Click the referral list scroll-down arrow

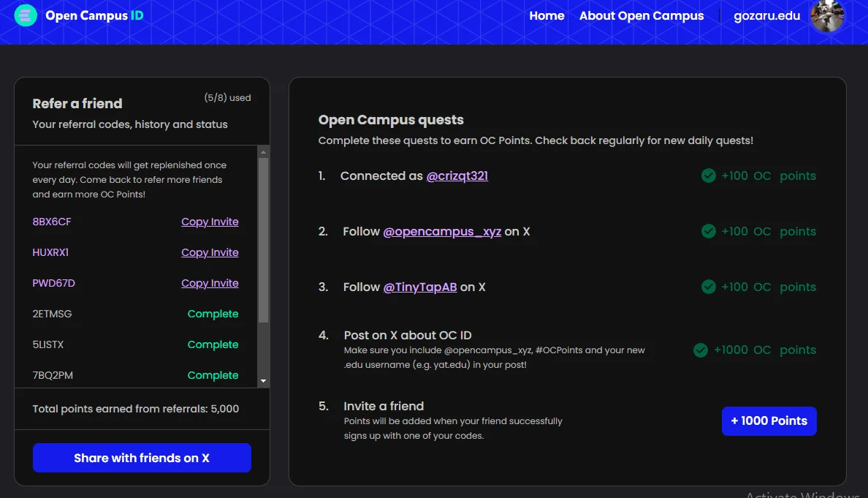click(264, 381)
